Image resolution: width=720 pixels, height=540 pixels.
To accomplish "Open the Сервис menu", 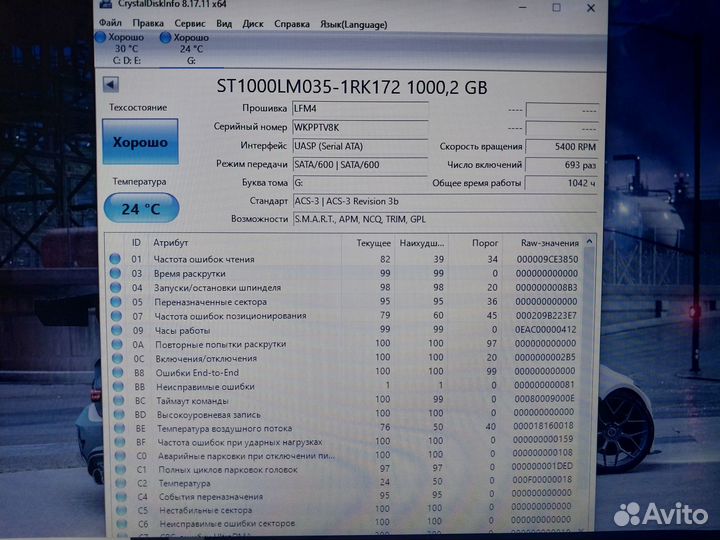I will 190,23.
